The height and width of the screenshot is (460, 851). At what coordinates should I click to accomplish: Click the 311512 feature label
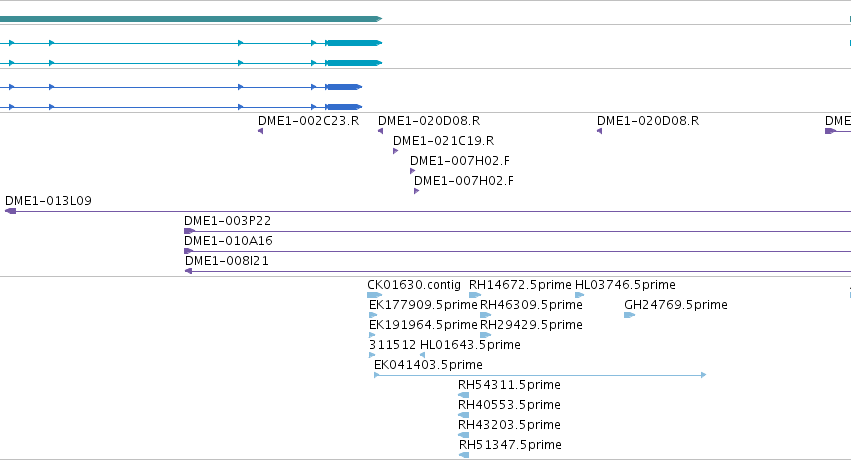(392, 345)
